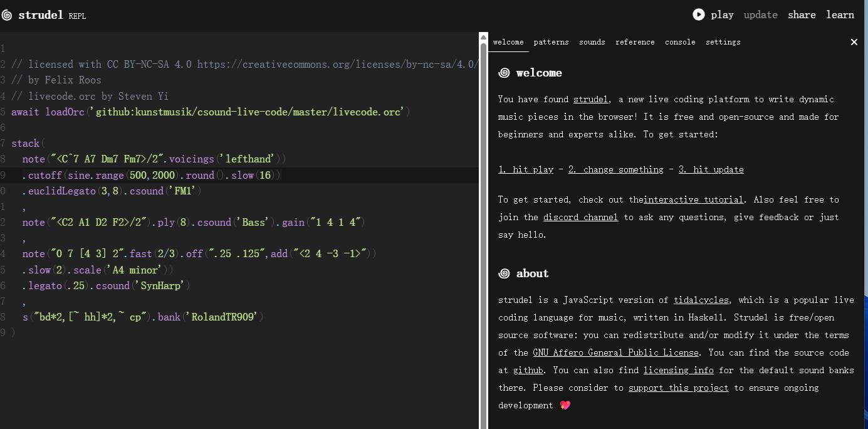Click the CC BY-NC-SA license comment line

(x=244, y=64)
